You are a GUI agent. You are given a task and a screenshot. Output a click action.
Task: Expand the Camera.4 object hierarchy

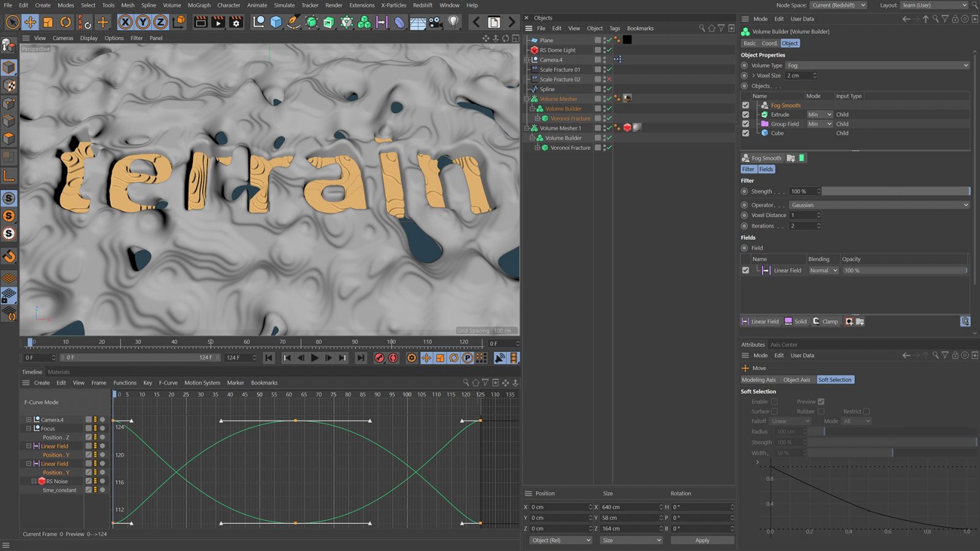tap(526, 59)
